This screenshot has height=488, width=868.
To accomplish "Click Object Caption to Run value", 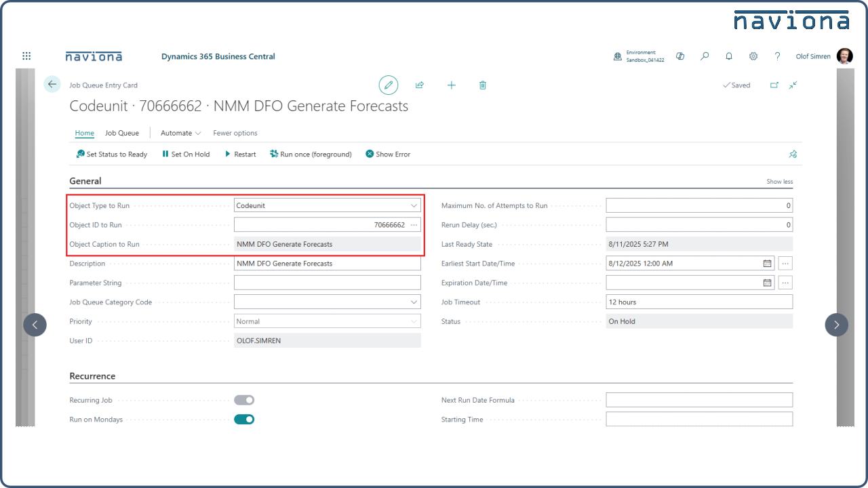I will pos(328,244).
